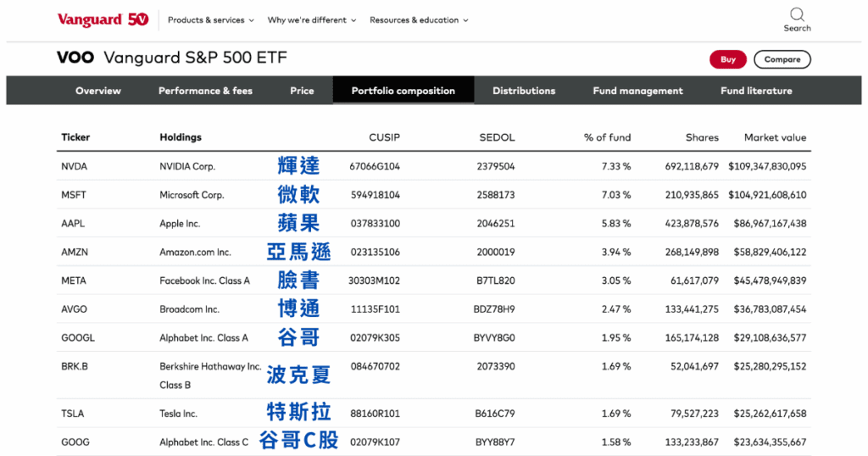Click the % of fund column header
Image resolution: width=868 pixels, height=456 pixels.
pyautogui.click(x=607, y=137)
